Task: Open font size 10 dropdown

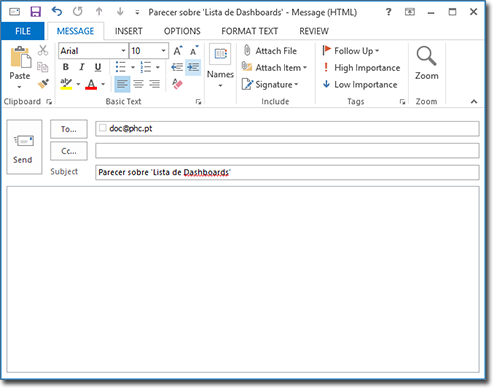Action: tap(163, 51)
